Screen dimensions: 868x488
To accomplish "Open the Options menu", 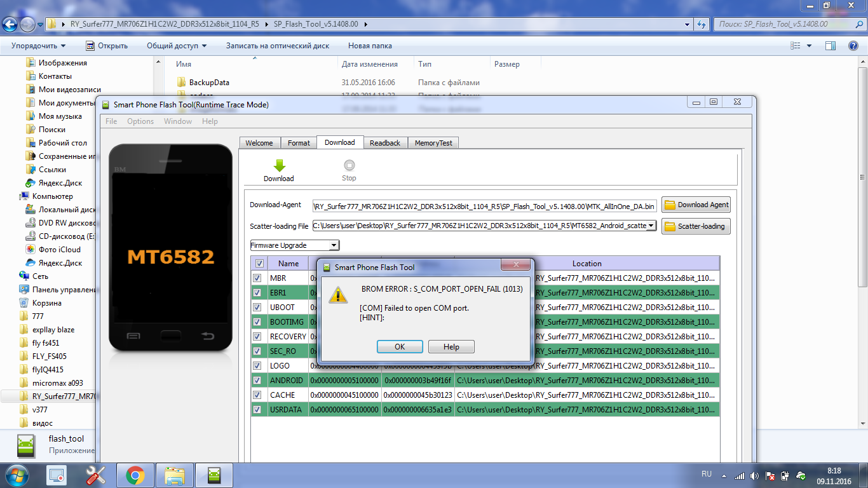I will (140, 121).
